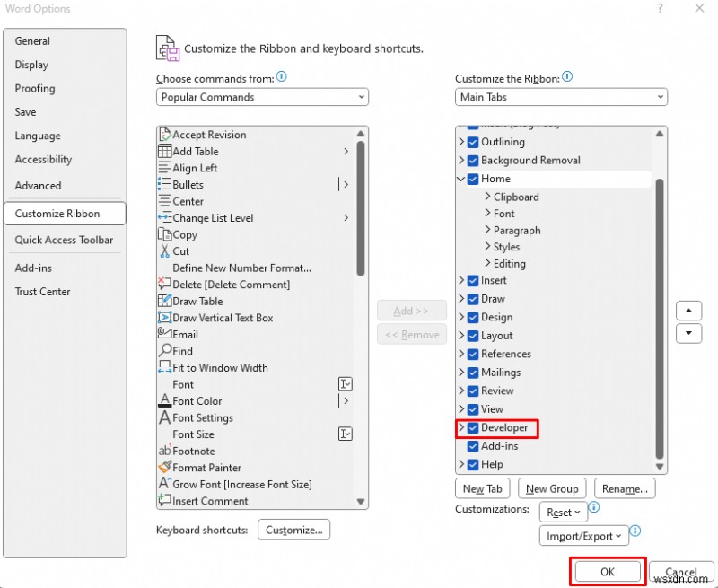Toggle the Background Removal checkbox

pyautogui.click(x=473, y=161)
